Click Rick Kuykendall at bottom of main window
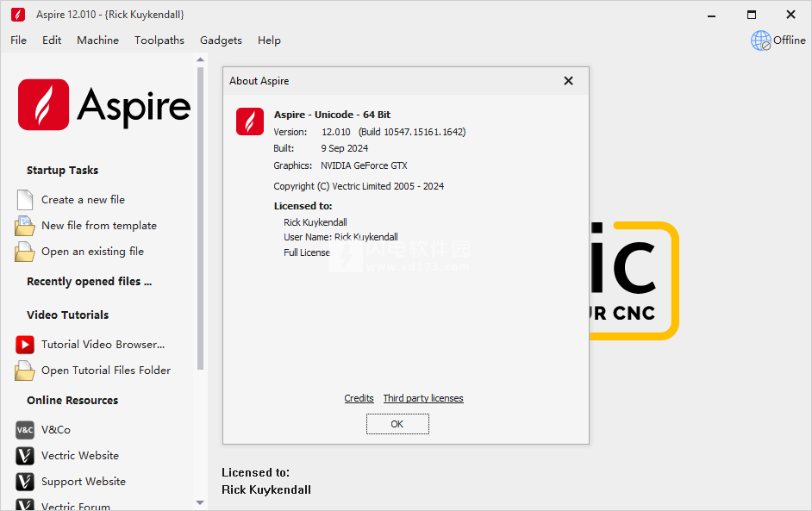This screenshot has width=812, height=511. (266, 489)
